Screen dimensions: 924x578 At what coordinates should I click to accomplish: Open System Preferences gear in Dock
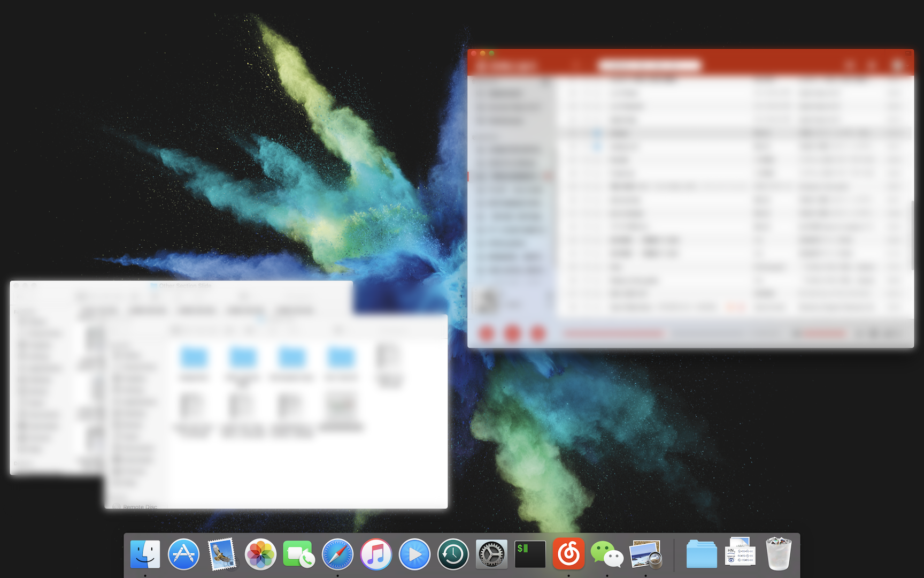click(491, 554)
